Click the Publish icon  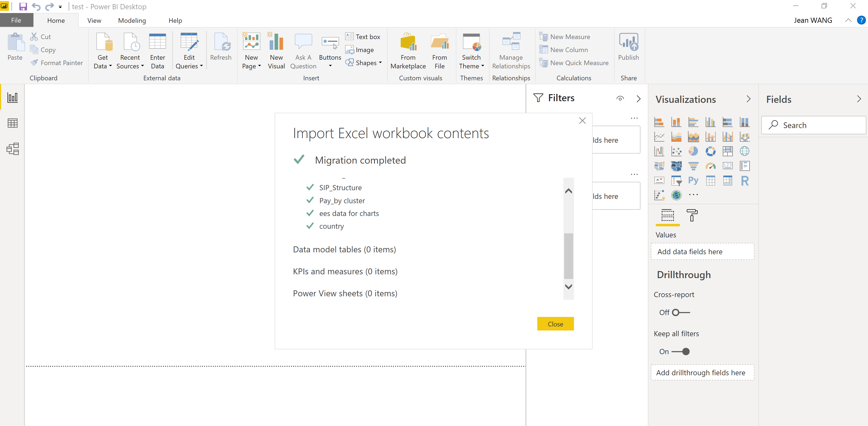point(629,42)
